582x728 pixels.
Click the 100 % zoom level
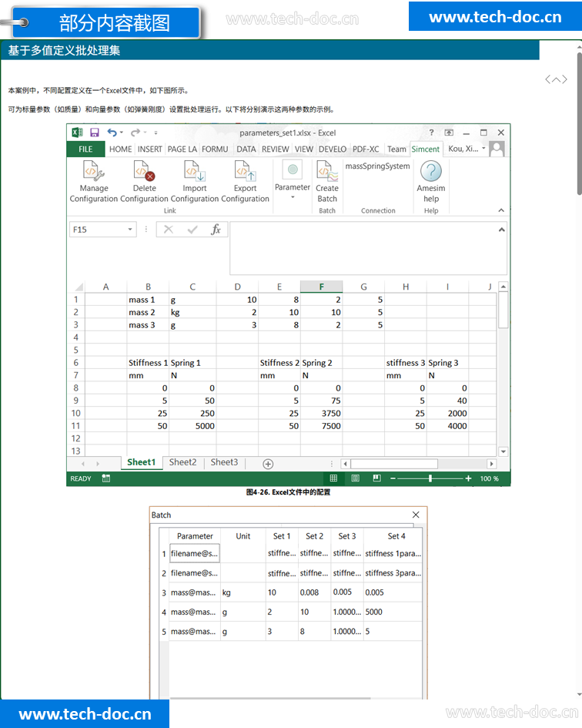coord(489,478)
